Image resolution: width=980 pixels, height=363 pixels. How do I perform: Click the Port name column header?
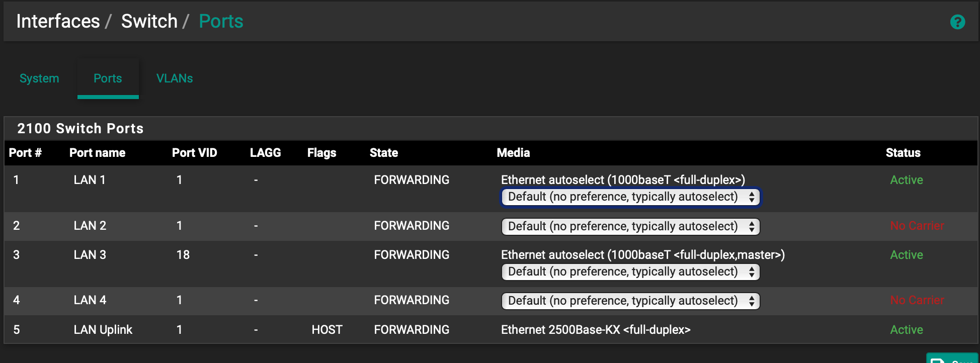(98, 153)
